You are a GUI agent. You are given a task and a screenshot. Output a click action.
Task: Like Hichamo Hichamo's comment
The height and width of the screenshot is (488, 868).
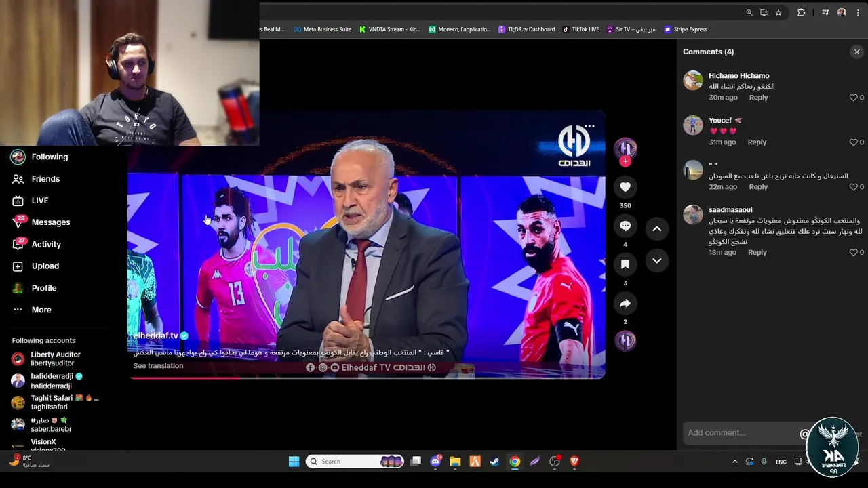854,98
